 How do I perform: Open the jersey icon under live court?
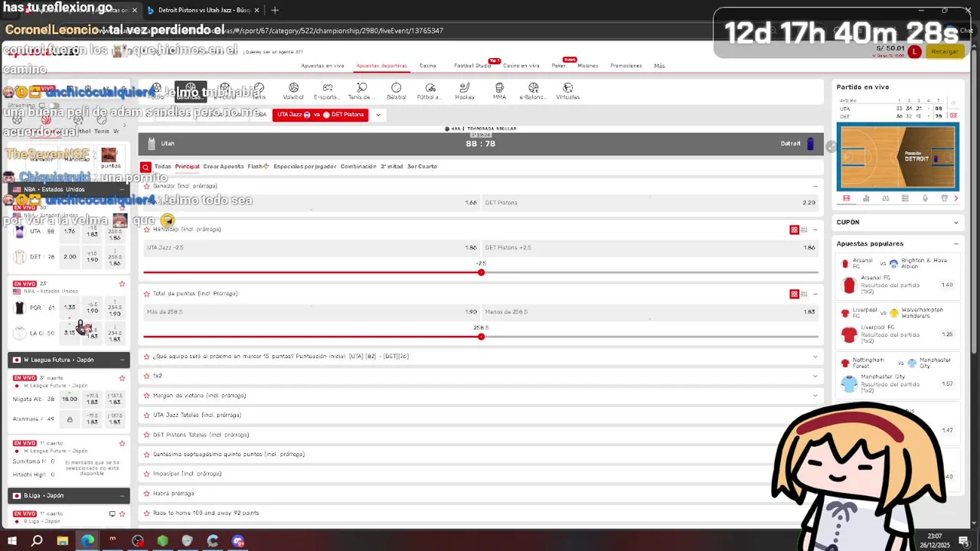(944, 198)
